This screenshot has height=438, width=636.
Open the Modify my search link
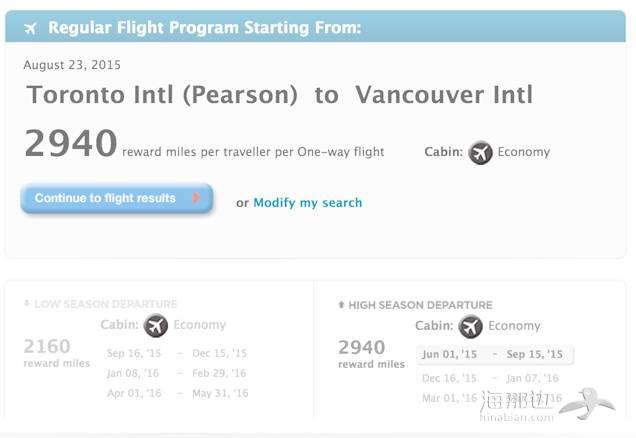(307, 202)
